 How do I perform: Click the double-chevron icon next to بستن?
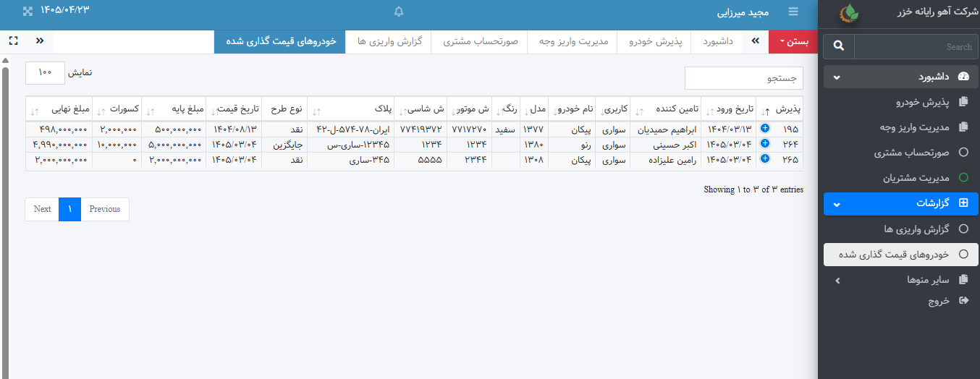pyautogui.click(x=756, y=41)
